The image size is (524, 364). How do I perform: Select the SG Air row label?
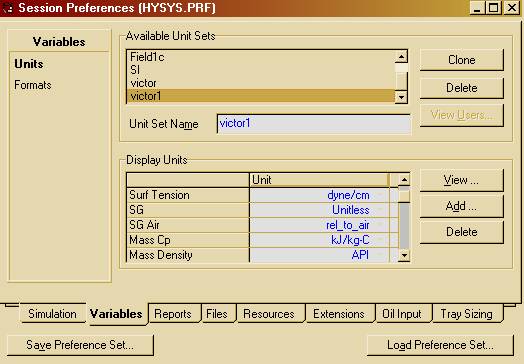[188, 225]
